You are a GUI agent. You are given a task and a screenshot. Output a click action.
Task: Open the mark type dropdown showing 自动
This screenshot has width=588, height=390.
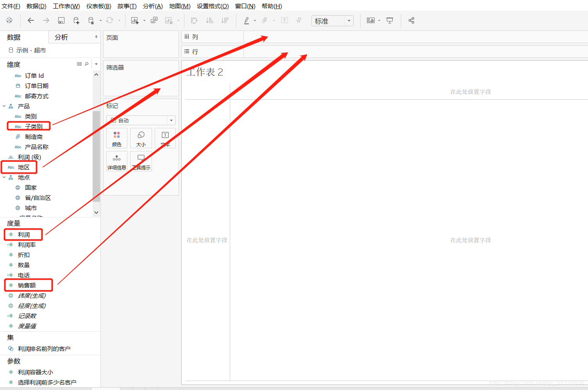coord(141,120)
